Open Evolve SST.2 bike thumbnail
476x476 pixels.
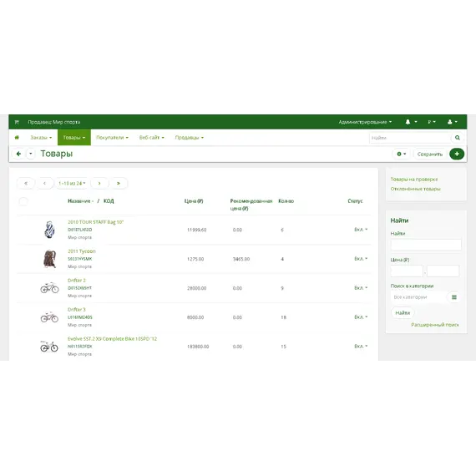(49, 346)
